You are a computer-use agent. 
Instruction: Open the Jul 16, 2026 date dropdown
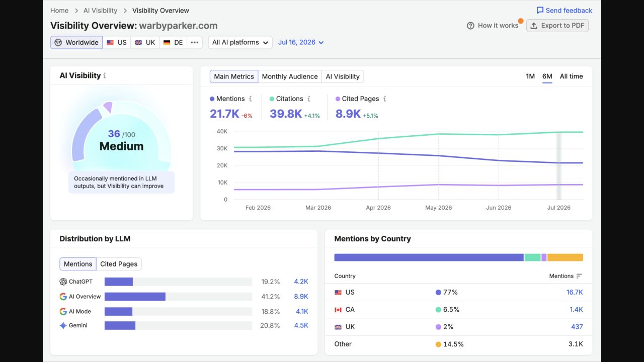coord(301,42)
